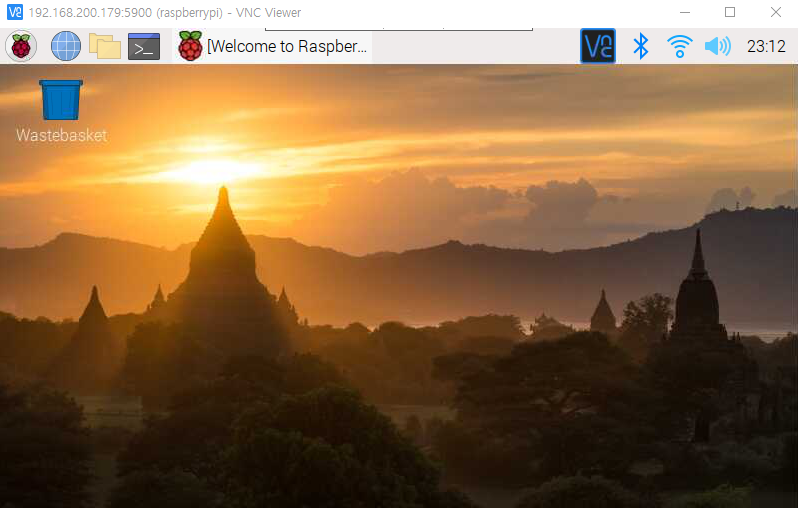The height and width of the screenshot is (508, 798).
Task: Open the Wi-Fi network list icon
Action: (679, 46)
